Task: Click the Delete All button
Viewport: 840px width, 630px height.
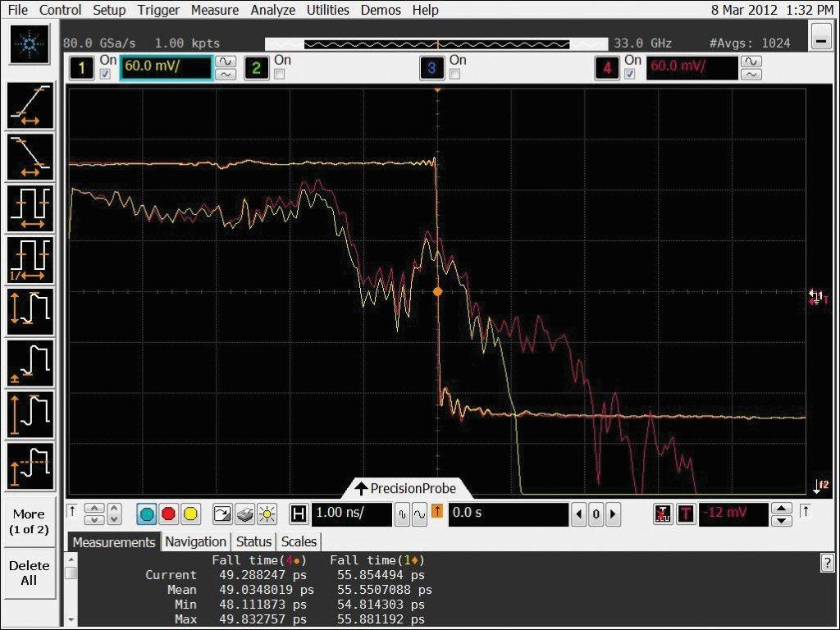Action: [x=29, y=573]
